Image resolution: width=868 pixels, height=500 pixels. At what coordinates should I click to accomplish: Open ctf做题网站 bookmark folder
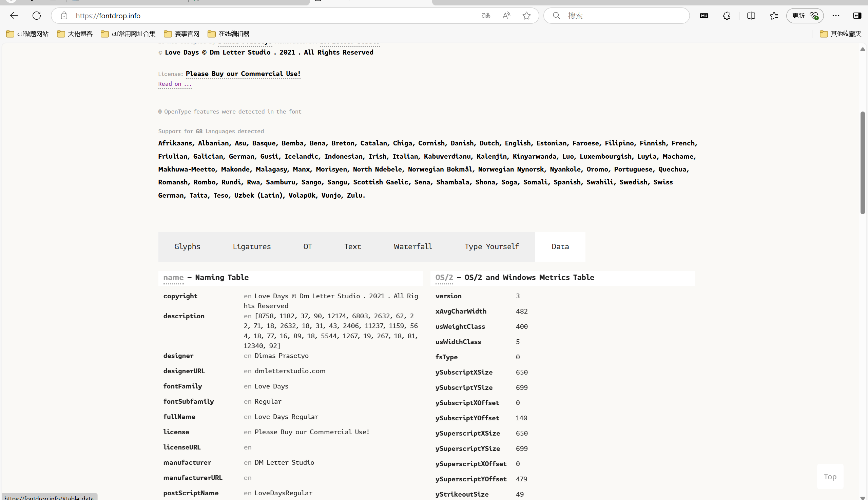pyautogui.click(x=27, y=34)
